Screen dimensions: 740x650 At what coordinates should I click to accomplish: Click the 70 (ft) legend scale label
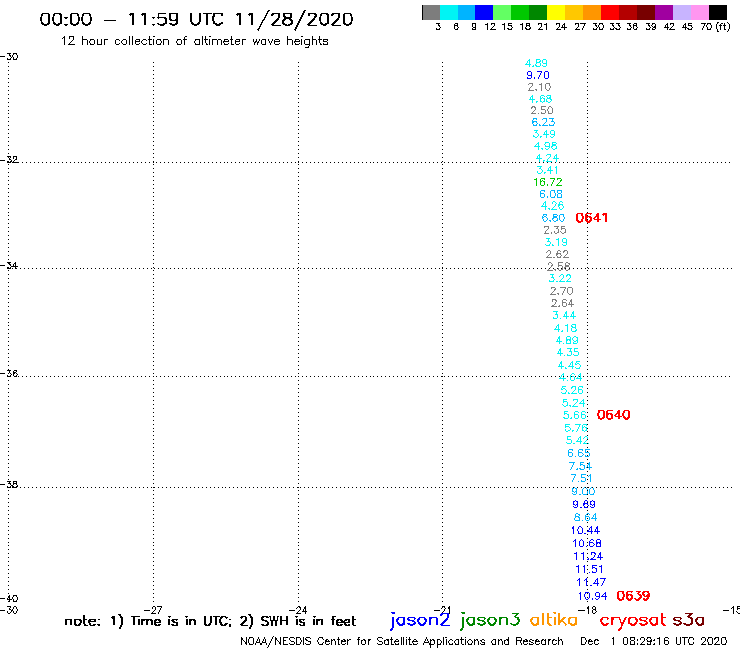(715, 26)
